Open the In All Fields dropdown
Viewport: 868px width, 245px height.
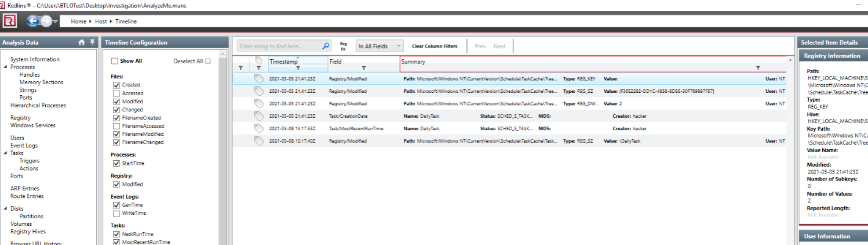[x=380, y=46]
